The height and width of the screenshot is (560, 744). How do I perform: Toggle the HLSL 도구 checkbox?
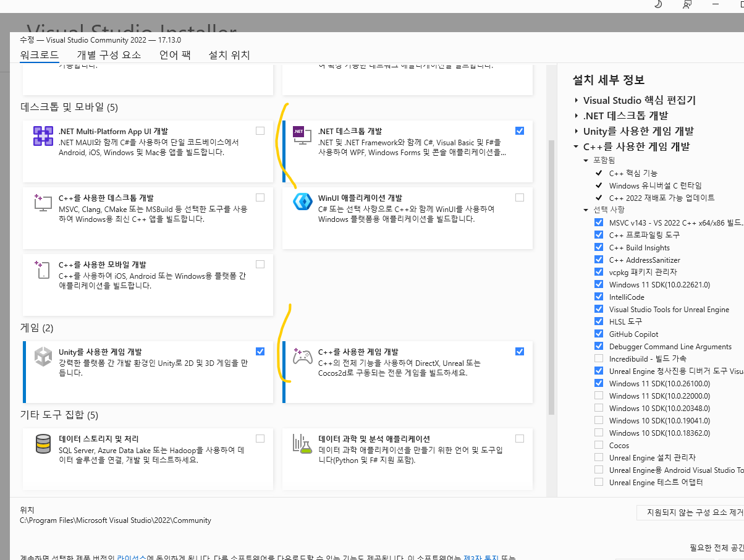click(598, 321)
